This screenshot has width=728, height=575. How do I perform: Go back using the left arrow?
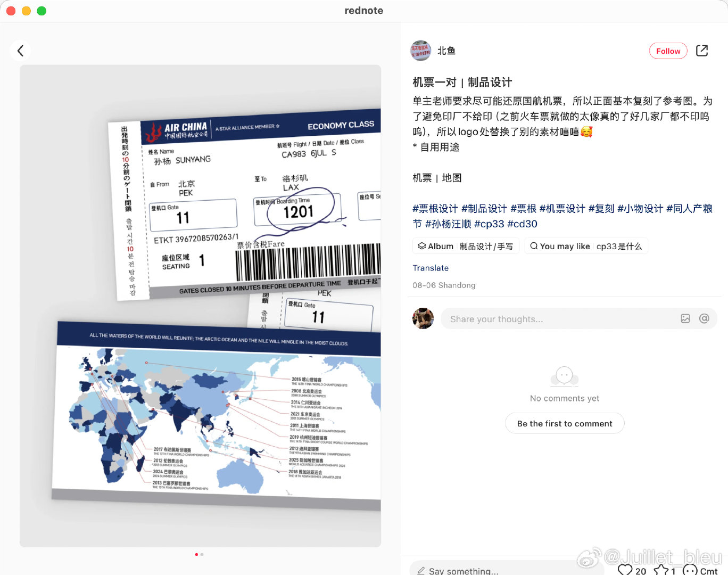(x=20, y=51)
